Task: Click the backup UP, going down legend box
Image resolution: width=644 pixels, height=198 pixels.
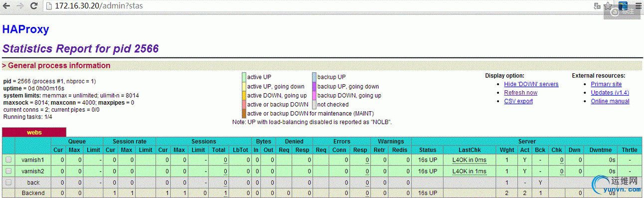Action: click(x=315, y=86)
